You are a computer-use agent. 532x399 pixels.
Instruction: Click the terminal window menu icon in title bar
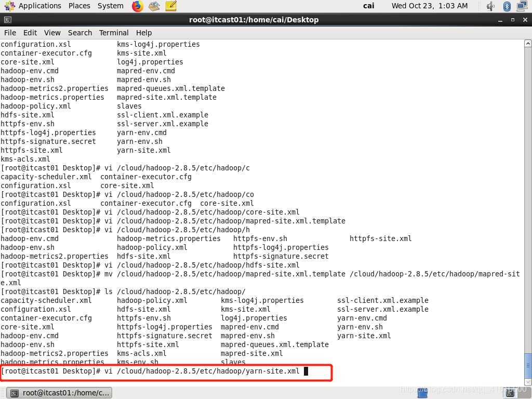7,20
